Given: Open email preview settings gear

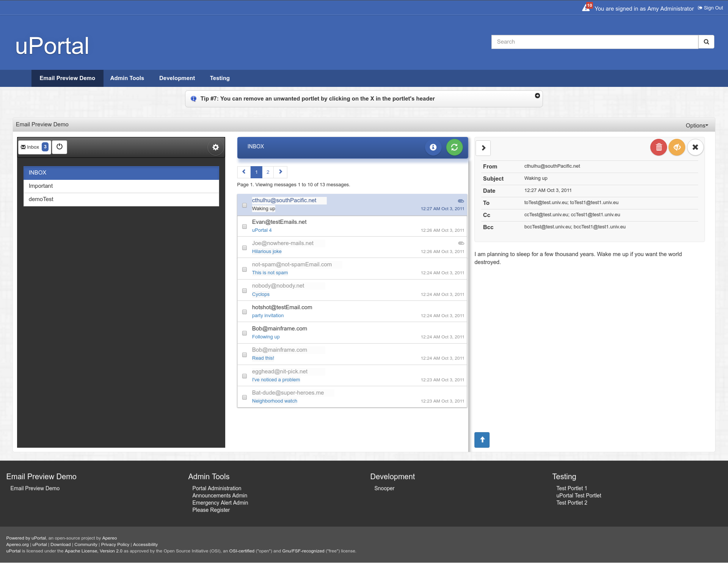Looking at the screenshot, I should 215,147.
